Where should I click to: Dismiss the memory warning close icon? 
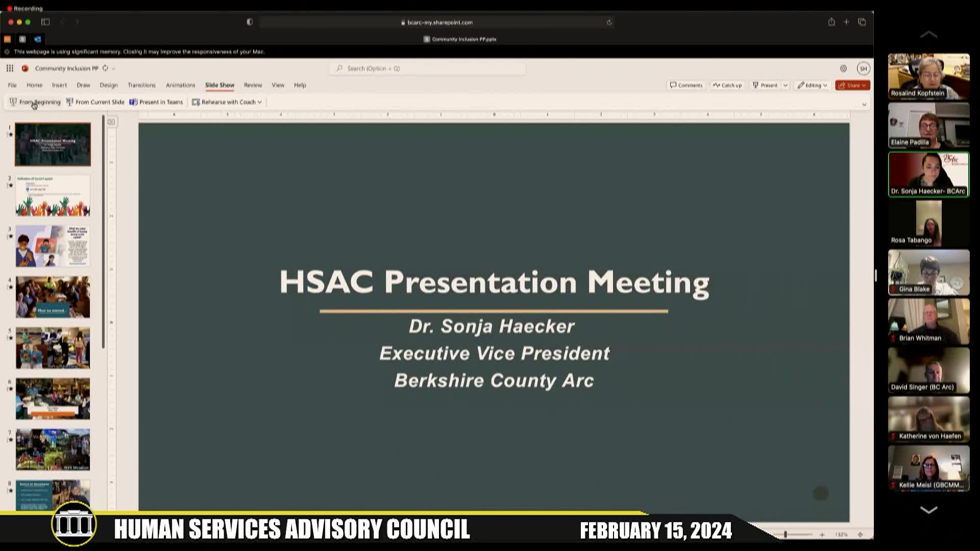click(7, 52)
